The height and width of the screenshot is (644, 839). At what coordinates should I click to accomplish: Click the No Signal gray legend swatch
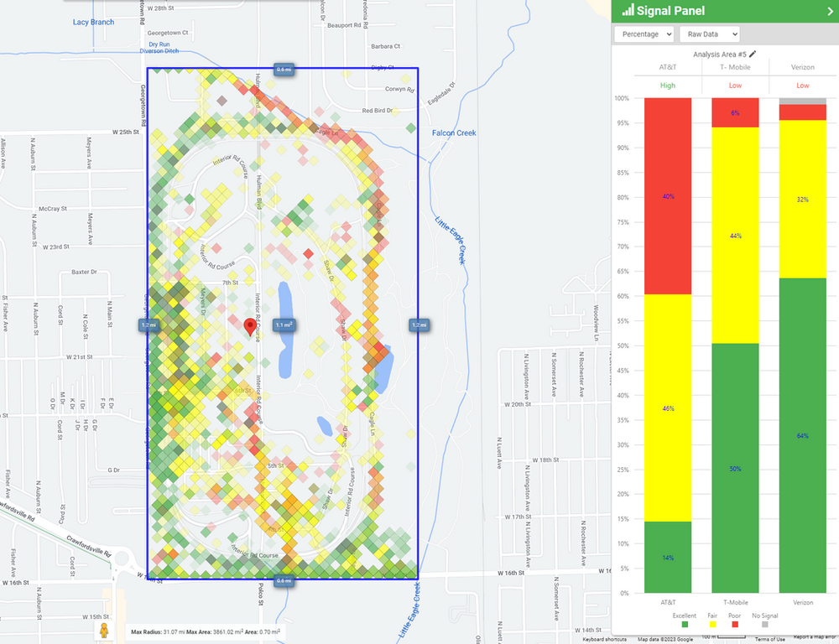click(x=764, y=624)
